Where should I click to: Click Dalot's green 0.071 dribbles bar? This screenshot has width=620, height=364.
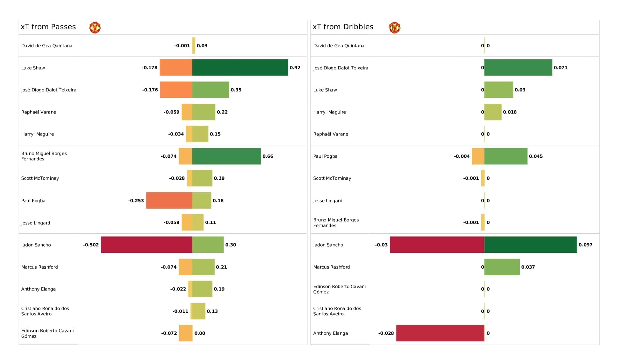518,67
